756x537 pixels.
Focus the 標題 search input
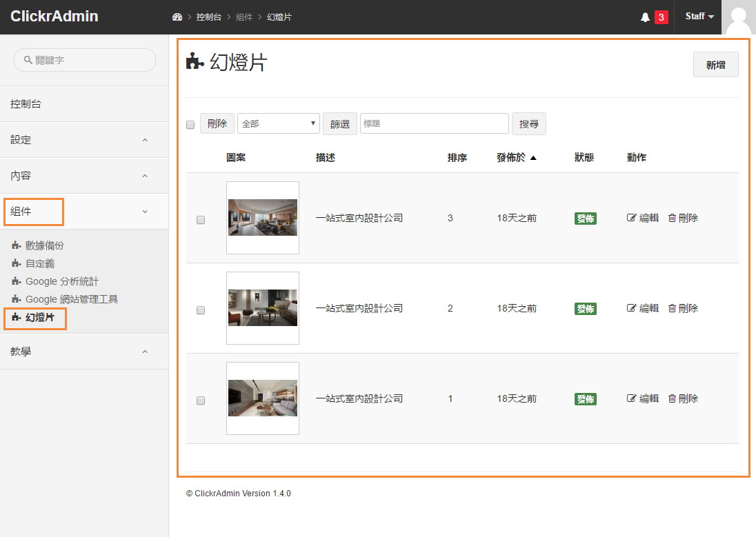[x=434, y=123]
